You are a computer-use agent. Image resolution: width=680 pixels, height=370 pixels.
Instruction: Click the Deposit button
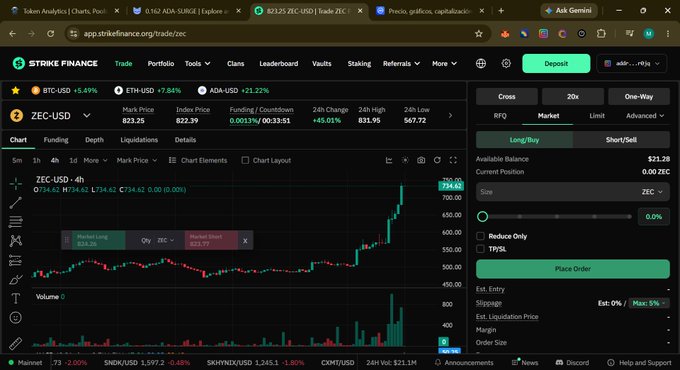(x=556, y=63)
